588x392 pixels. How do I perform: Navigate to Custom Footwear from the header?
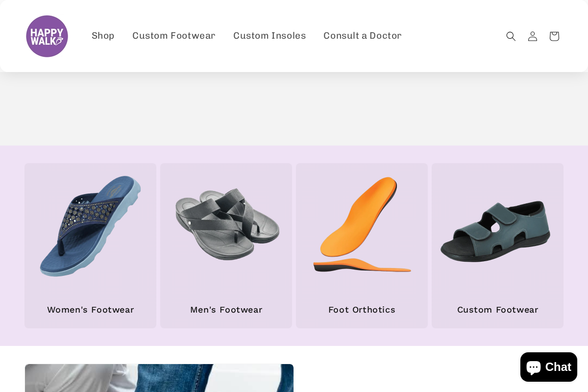174,36
